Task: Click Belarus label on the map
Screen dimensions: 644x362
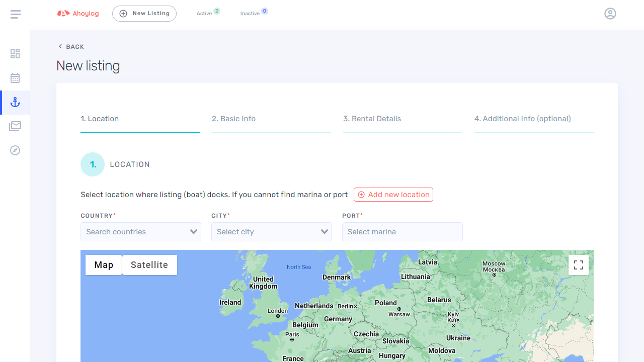Action: point(439,300)
